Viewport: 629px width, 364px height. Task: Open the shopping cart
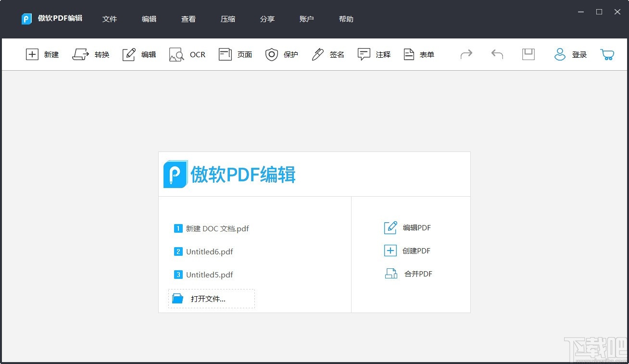tap(607, 54)
